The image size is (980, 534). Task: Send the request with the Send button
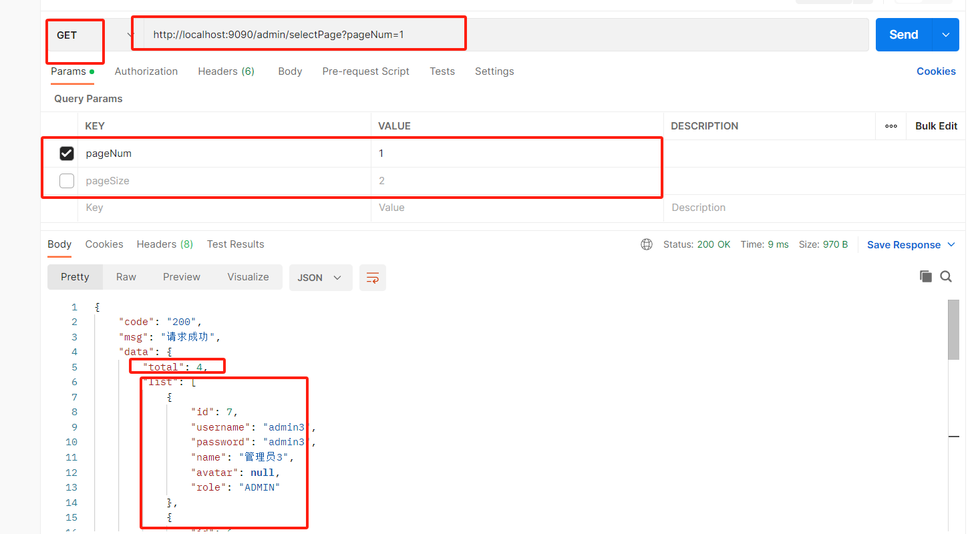click(904, 35)
